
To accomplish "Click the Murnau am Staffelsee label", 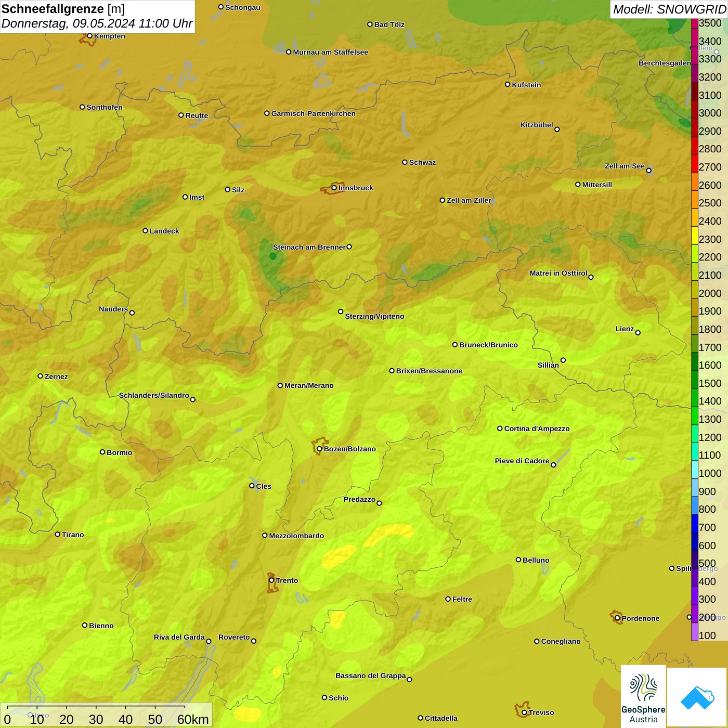I will tap(331, 52).
